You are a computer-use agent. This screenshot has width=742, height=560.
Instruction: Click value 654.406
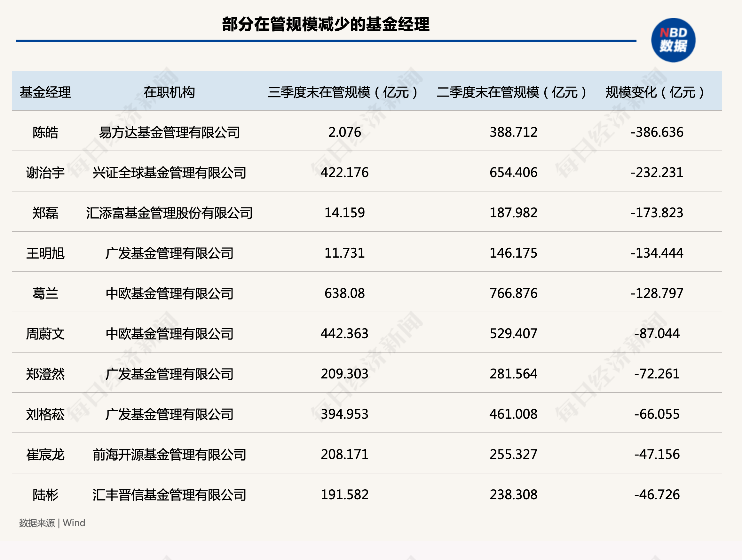513,172
